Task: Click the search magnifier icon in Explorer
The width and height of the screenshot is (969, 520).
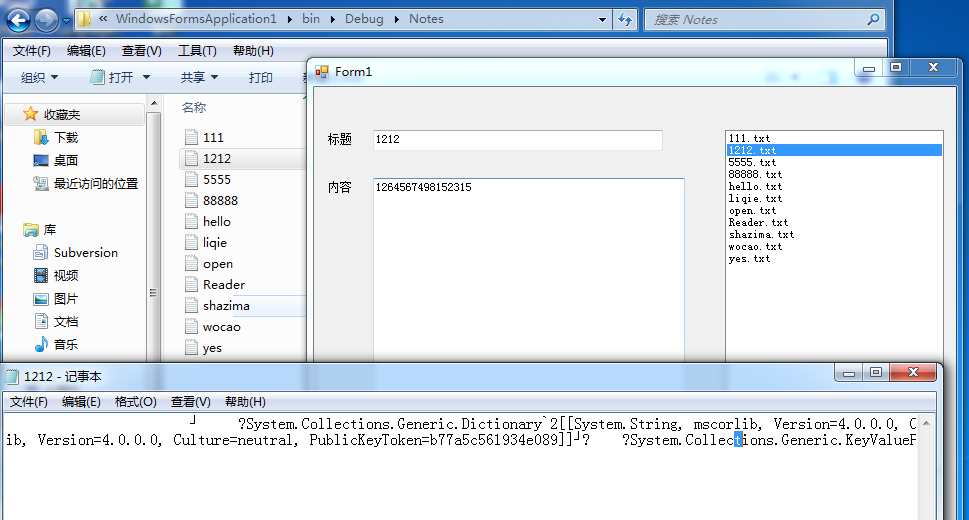Action: [873, 20]
